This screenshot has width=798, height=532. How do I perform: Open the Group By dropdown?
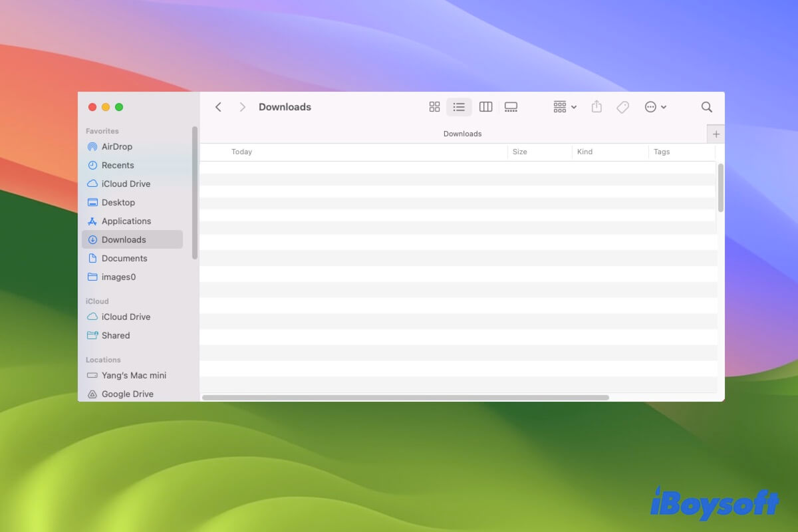coord(565,107)
